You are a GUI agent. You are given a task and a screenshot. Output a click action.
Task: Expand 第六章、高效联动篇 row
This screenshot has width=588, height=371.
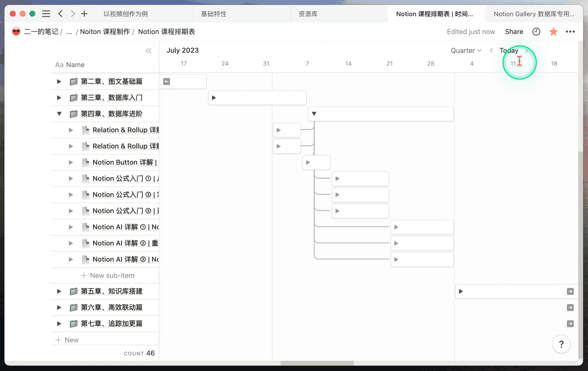click(59, 308)
